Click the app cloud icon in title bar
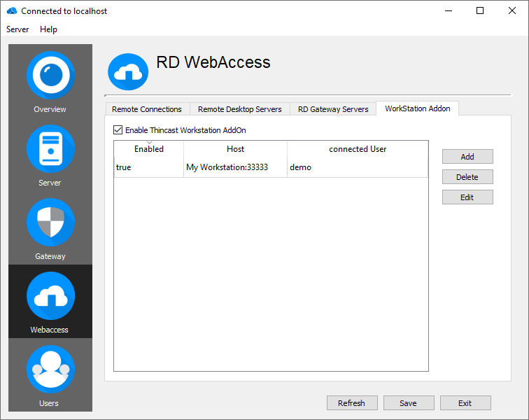Screen dimensions: 529x420 12,10
